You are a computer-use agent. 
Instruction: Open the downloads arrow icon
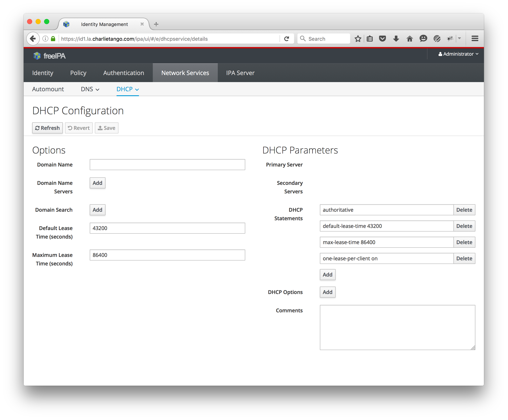point(396,39)
